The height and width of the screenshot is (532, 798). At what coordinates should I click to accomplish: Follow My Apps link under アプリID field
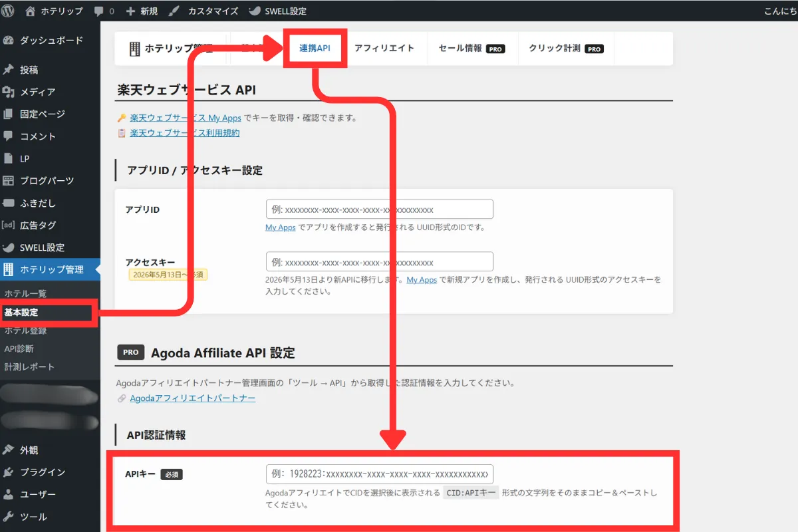click(x=281, y=227)
